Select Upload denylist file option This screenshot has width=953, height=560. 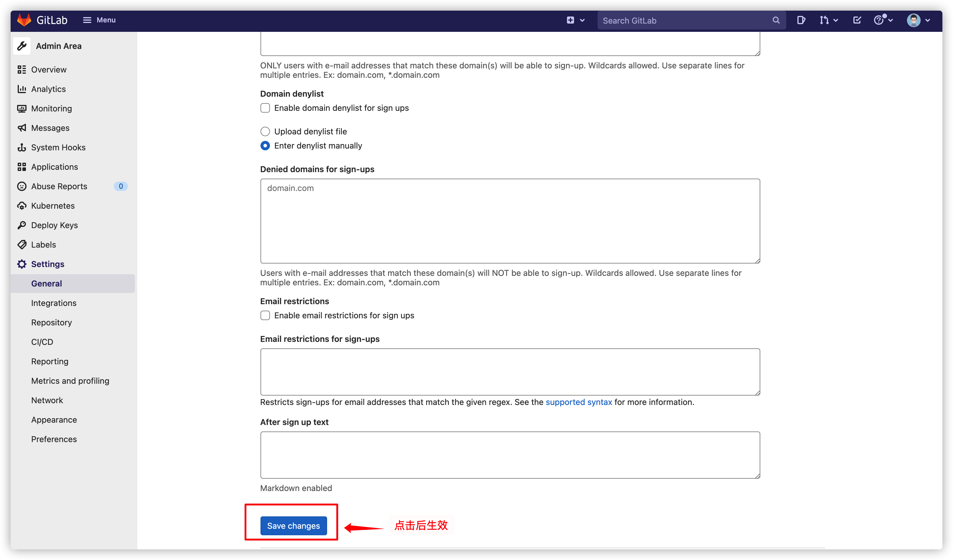coord(265,131)
